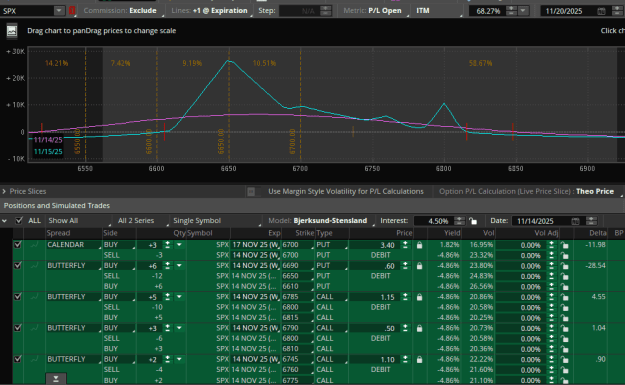The image size is (625, 385).
Task: Click the collapse-to-bottom arrow button under BUTTERFLY list
Action: pos(56,379)
